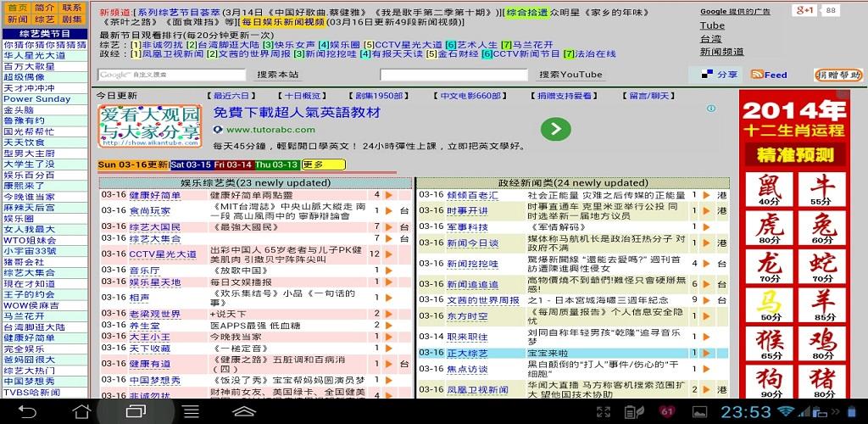The width and height of the screenshot is (868, 424).
Task: Open 每日娱乐新闻视频 highlighted link
Action: [x=282, y=22]
